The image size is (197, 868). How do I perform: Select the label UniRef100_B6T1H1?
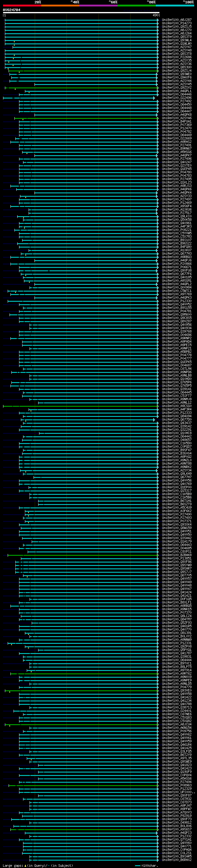click(x=177, y=501)
